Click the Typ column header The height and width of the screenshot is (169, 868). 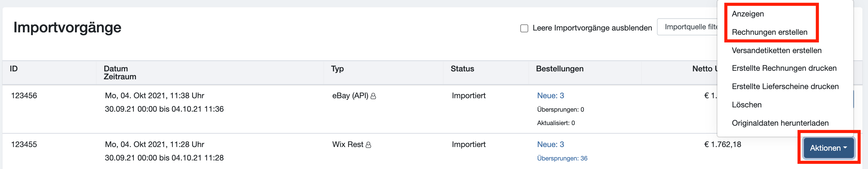[337, 69]
